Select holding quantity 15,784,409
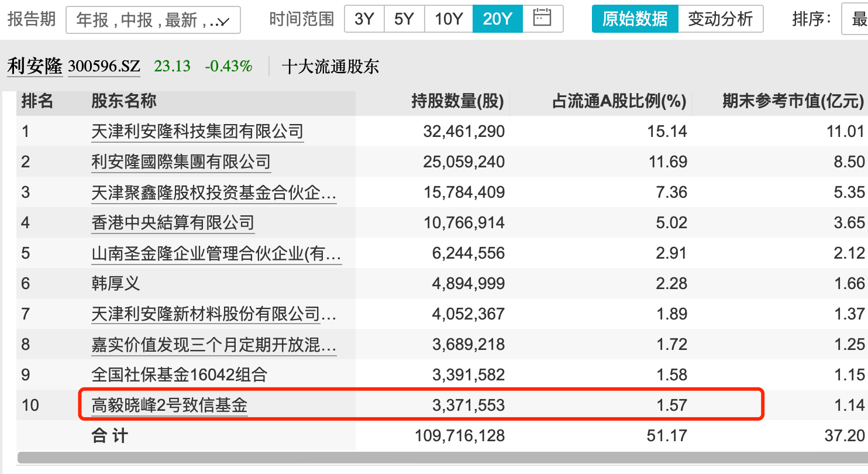Screen dimensions: 868x474 [464, 192]
